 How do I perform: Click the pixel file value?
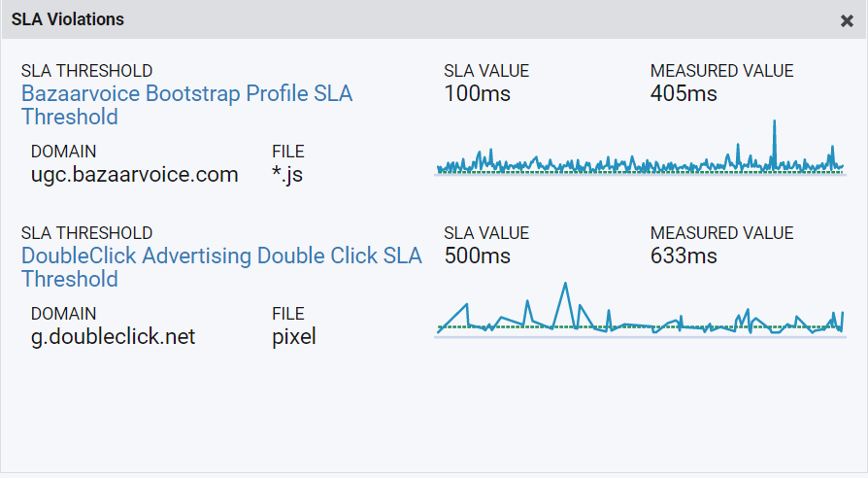[294, 337]
